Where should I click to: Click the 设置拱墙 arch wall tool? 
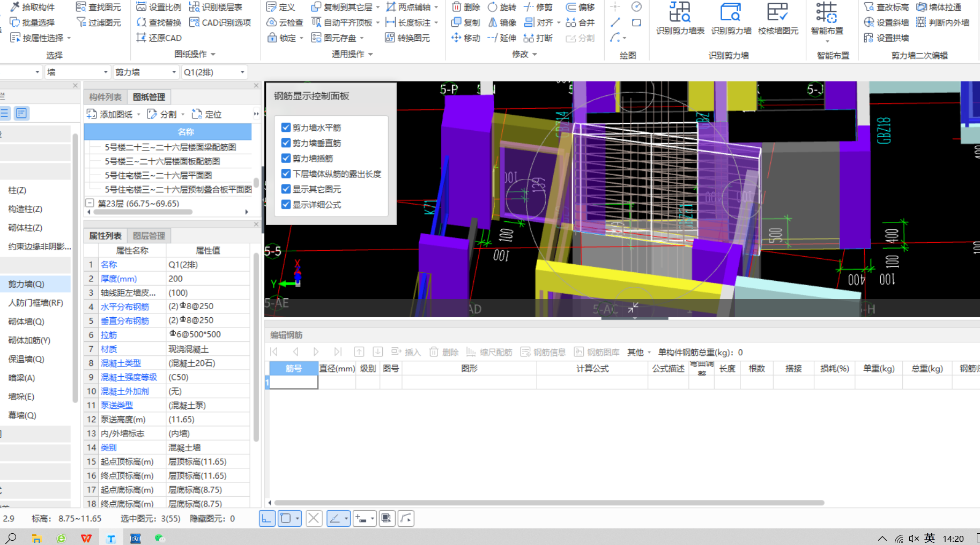coord(887,38)
